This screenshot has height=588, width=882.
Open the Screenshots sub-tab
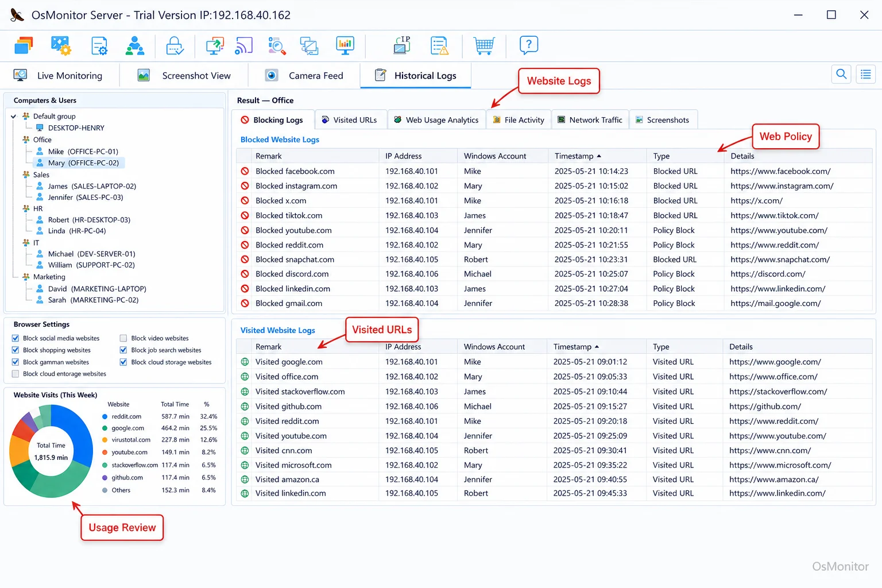[663, 119]
